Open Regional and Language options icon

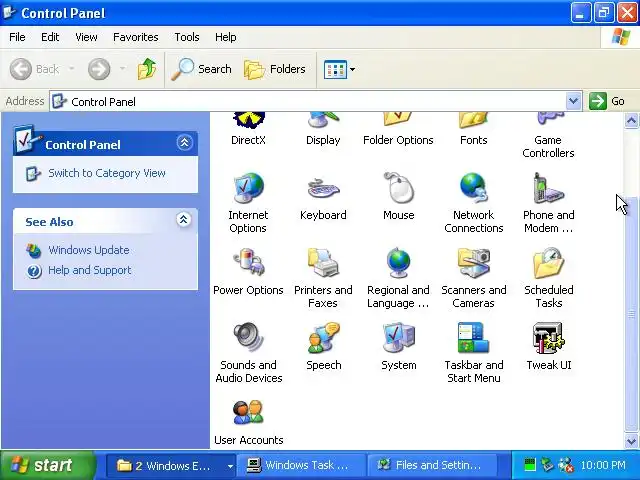398,278
